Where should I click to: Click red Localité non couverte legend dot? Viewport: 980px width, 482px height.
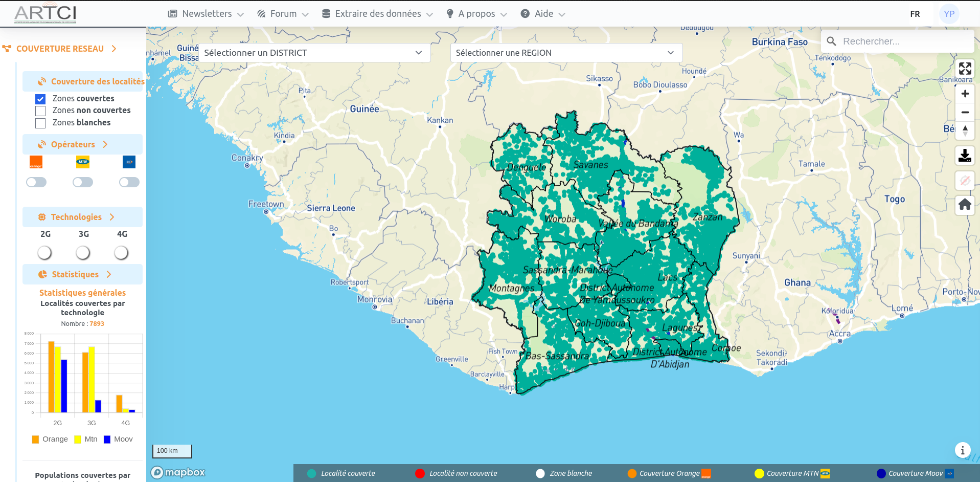pyautogui.click(x=420, y=473)
